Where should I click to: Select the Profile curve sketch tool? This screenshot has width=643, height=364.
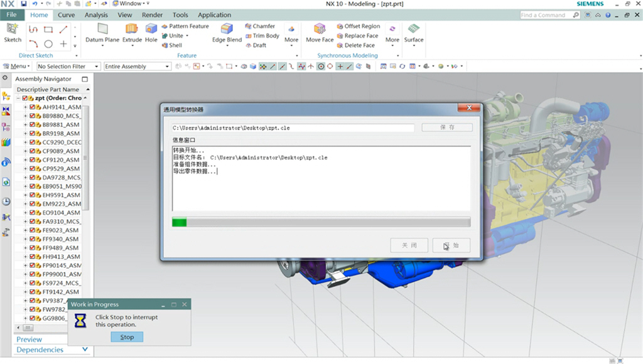pos(33,29)
